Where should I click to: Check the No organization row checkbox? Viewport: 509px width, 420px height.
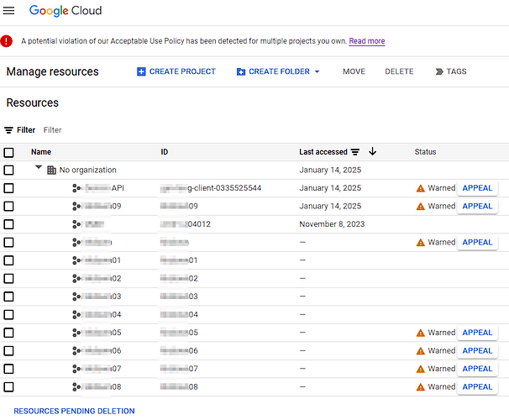point(8,170)
